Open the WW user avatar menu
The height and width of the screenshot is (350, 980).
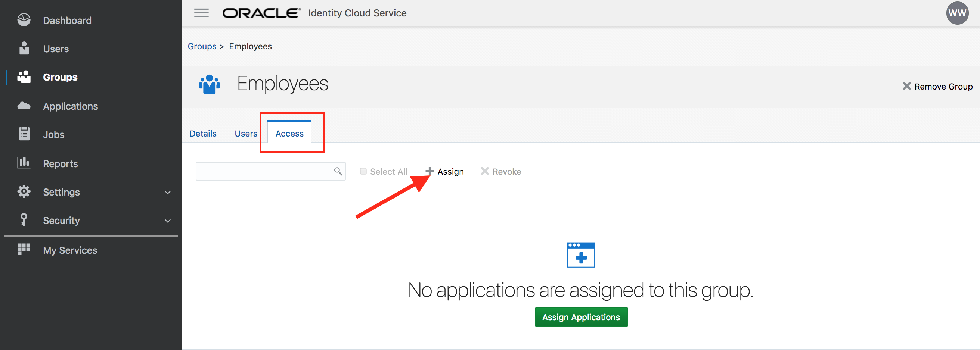957,13
